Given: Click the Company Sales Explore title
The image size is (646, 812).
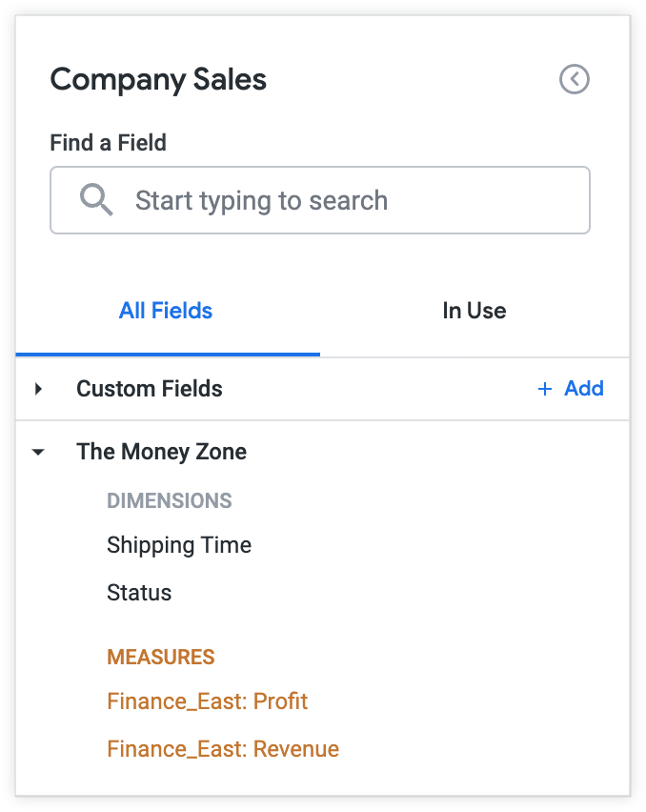Looking at the screenshot, I should pos(158,79).
